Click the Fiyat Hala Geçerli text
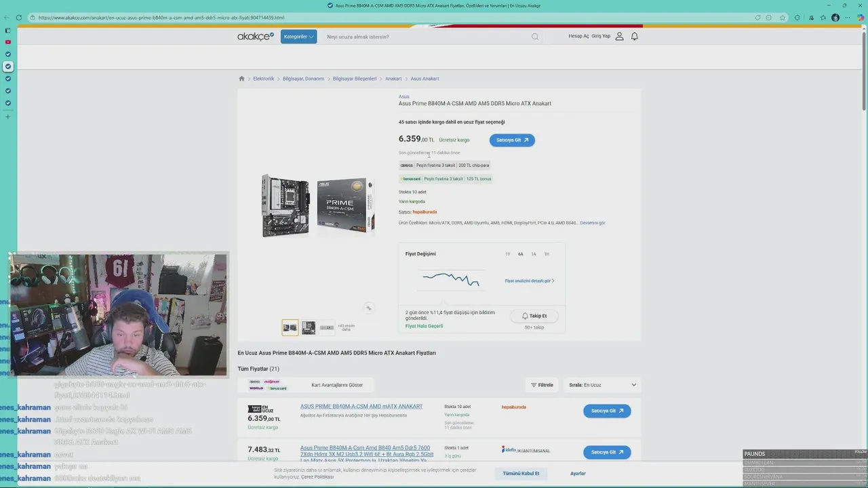 (x=424, y=326)
